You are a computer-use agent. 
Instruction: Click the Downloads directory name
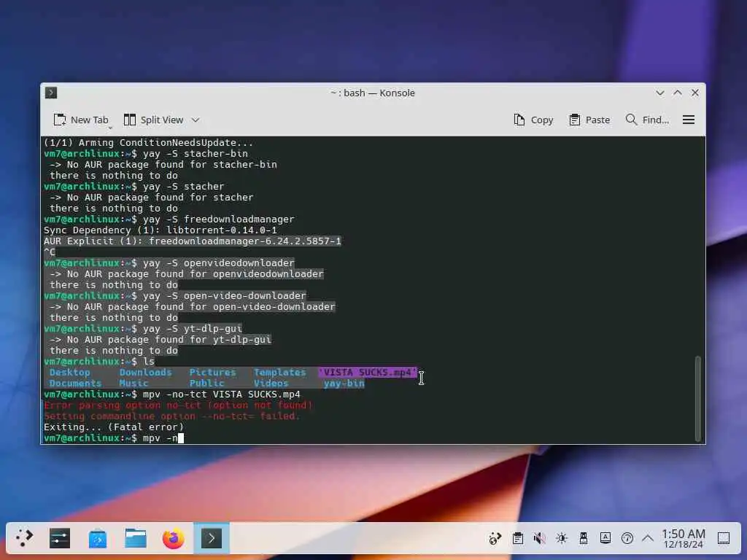click(145, 373)
